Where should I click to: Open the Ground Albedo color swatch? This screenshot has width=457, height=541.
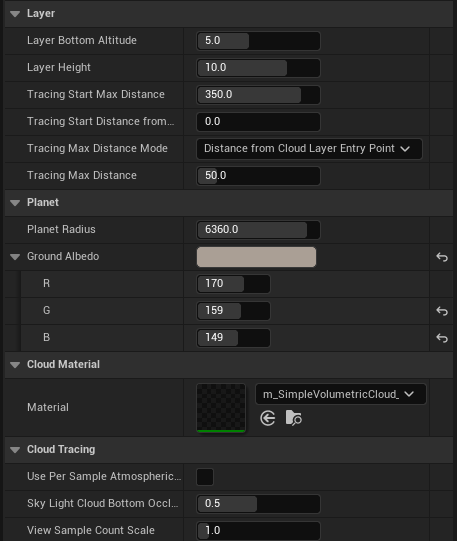[x=256, y=257]
